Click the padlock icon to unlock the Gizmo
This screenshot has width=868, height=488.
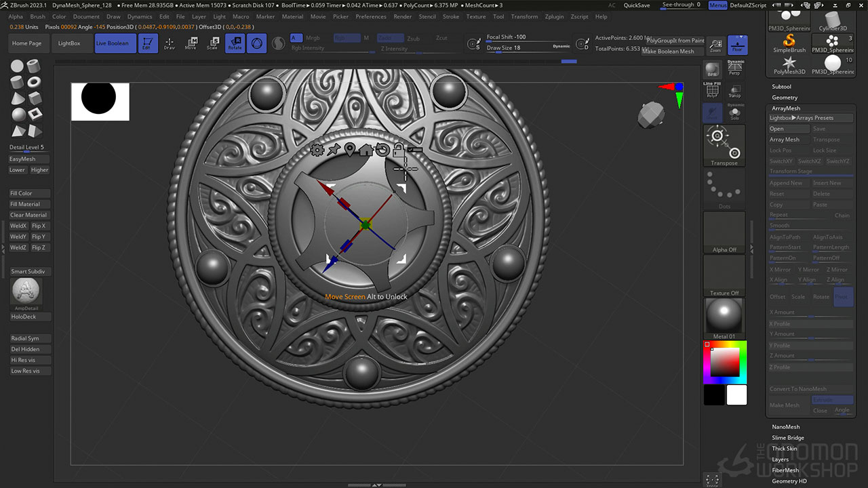click(399, 150)
